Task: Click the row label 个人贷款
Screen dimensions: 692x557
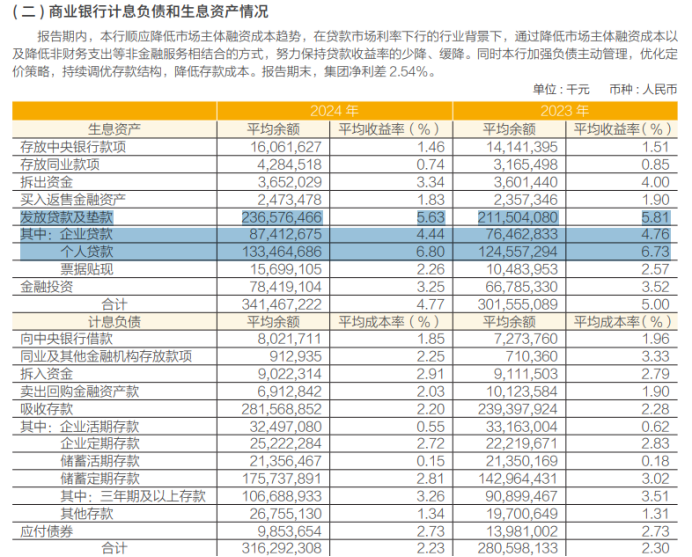Action: 86,252
